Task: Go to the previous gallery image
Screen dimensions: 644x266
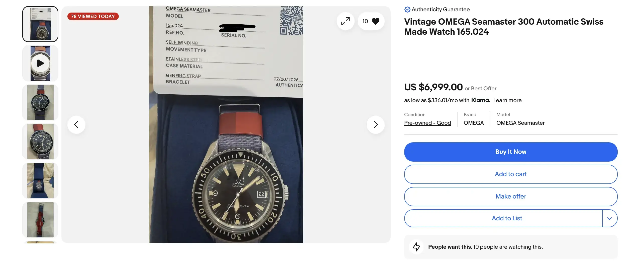Action: [76, 124]
